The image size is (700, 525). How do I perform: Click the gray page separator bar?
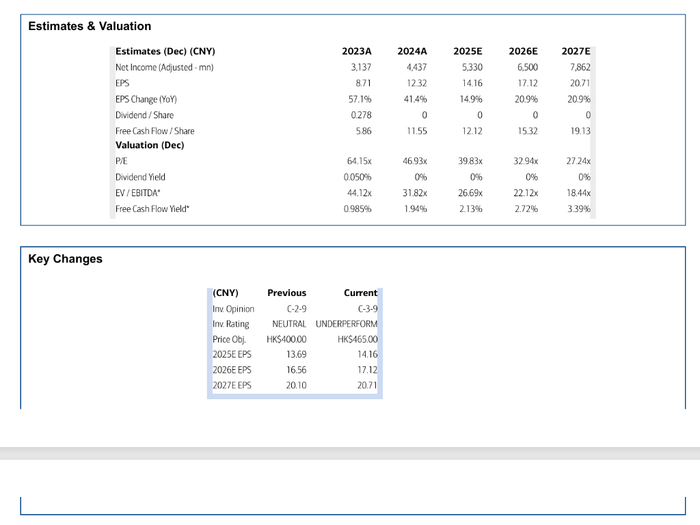(x=350, y=453)
